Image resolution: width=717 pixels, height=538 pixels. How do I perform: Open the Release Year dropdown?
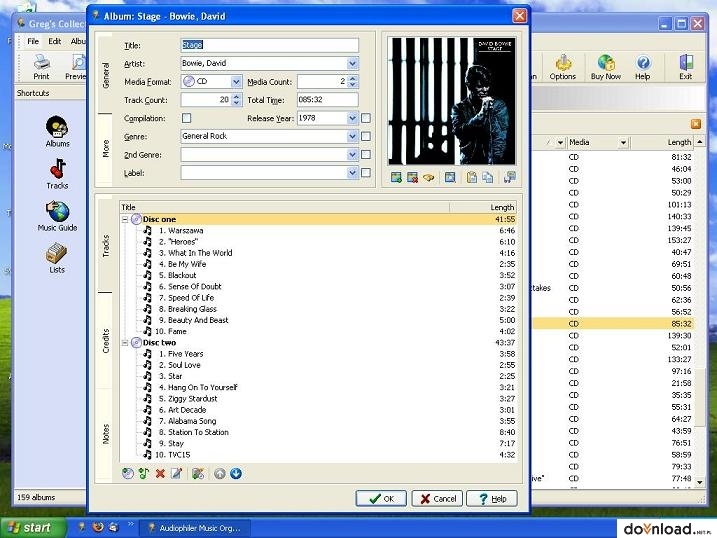352,118
